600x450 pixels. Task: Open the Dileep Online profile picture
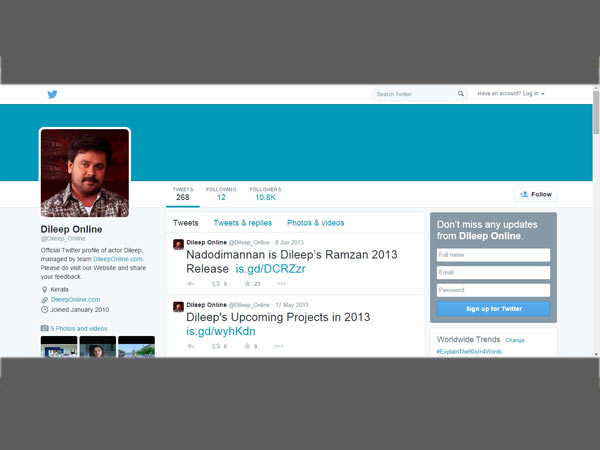coord(85,172)
